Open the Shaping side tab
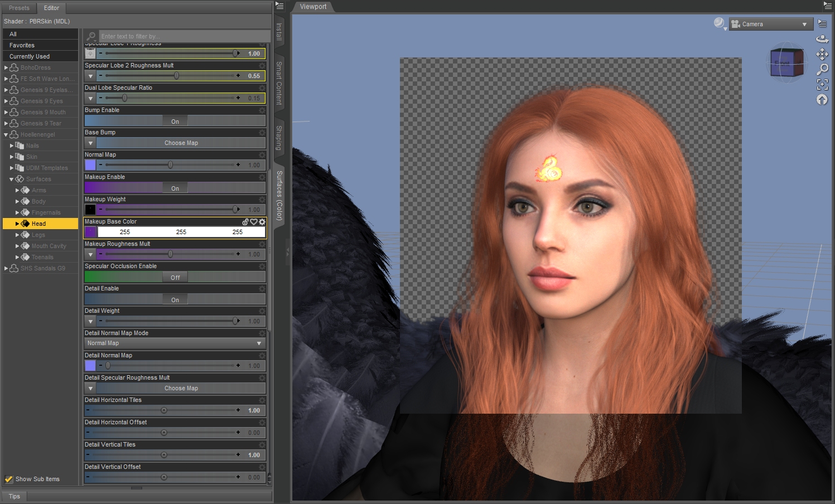The height and width of the screenshot is (504, 835). point(279,137)
